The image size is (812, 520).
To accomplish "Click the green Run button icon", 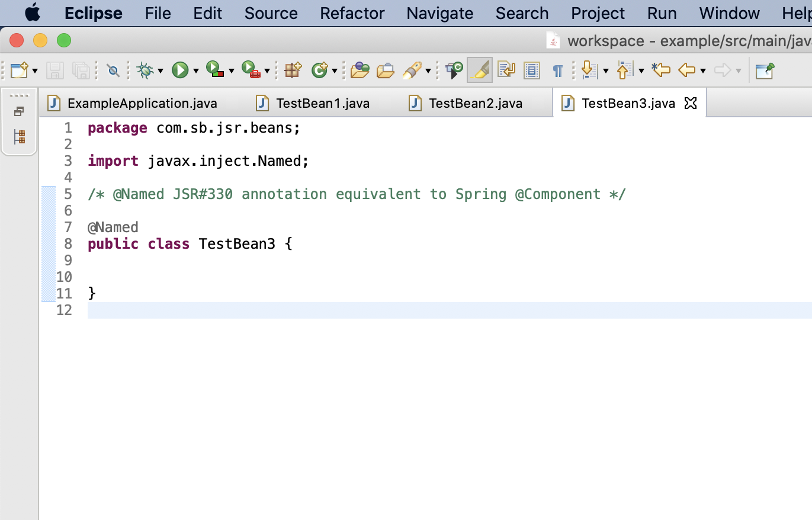I will 180,70.
